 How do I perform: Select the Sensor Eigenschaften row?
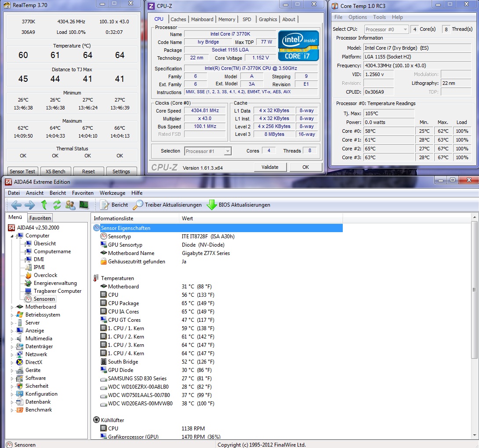[x=218, y=228]
